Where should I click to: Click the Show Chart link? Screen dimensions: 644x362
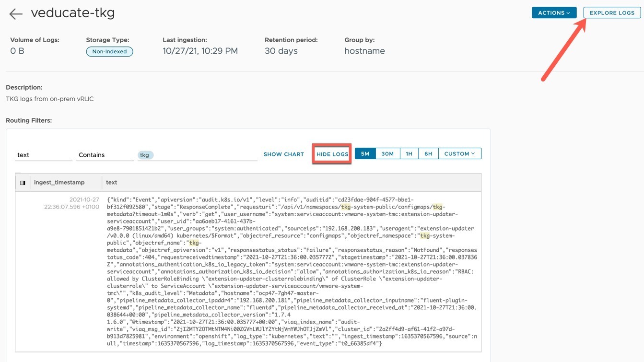click(x=284, y=154)
